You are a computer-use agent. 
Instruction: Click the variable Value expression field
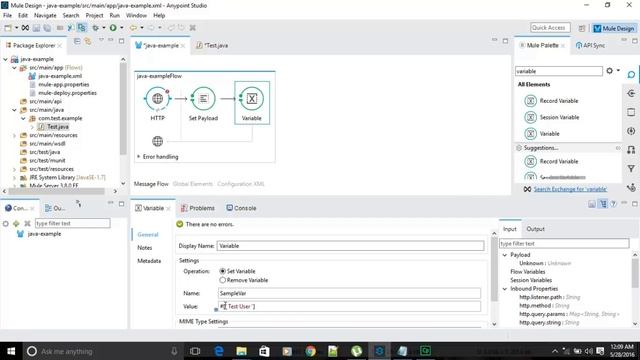pos(349,306)
